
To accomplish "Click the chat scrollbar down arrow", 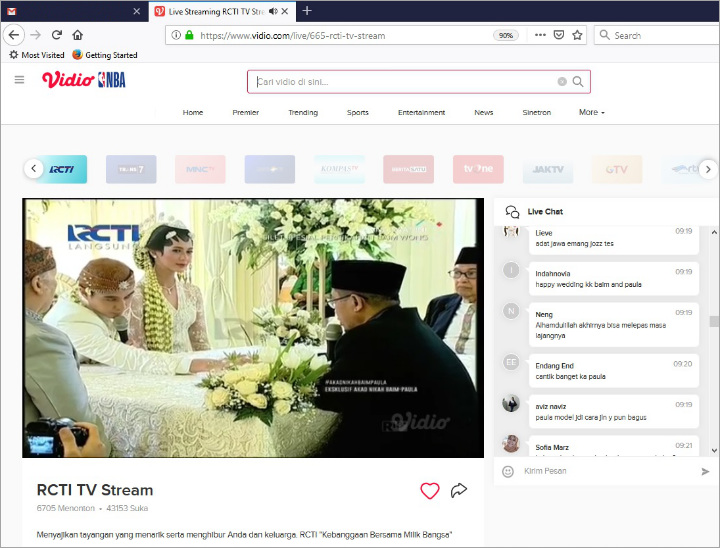I will point(714,451).
